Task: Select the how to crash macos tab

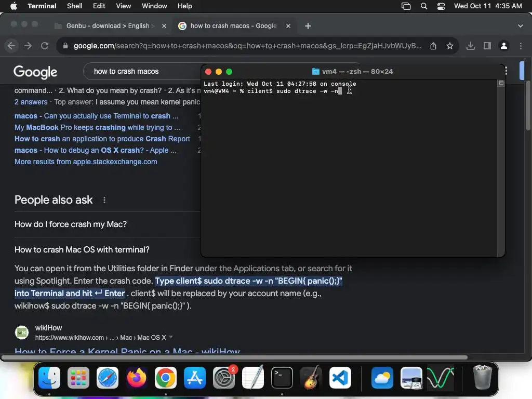Action: coord(233,26)
